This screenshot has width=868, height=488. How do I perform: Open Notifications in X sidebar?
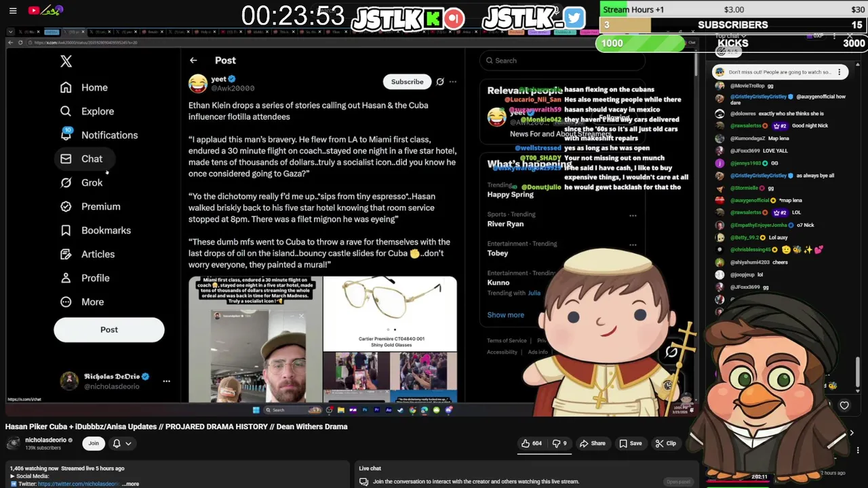coord(99,135)
